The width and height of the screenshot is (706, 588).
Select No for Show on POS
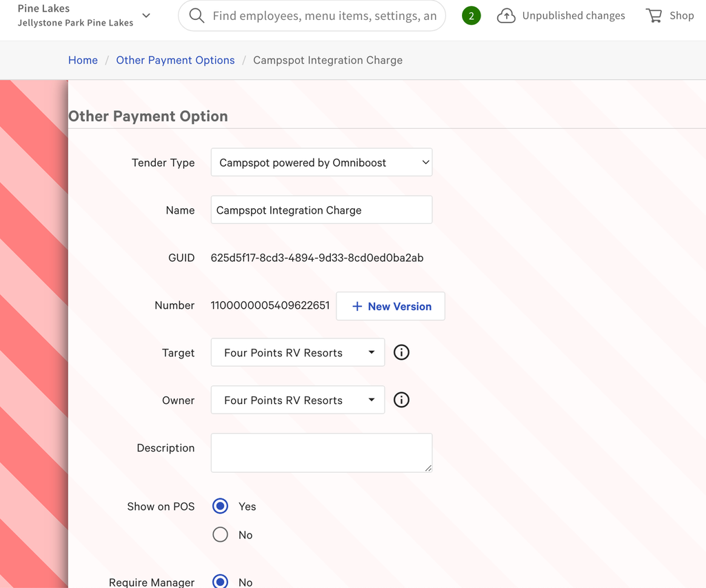[221, 535]
